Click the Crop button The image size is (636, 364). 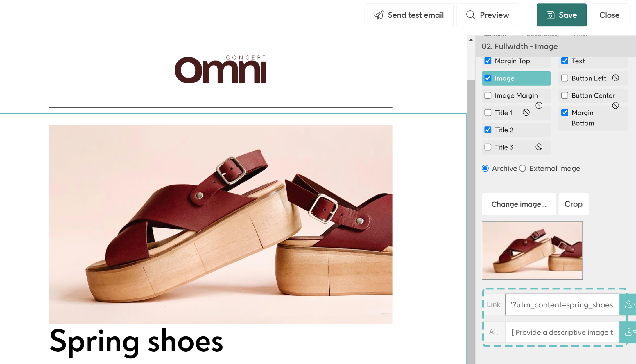point(573,204)
